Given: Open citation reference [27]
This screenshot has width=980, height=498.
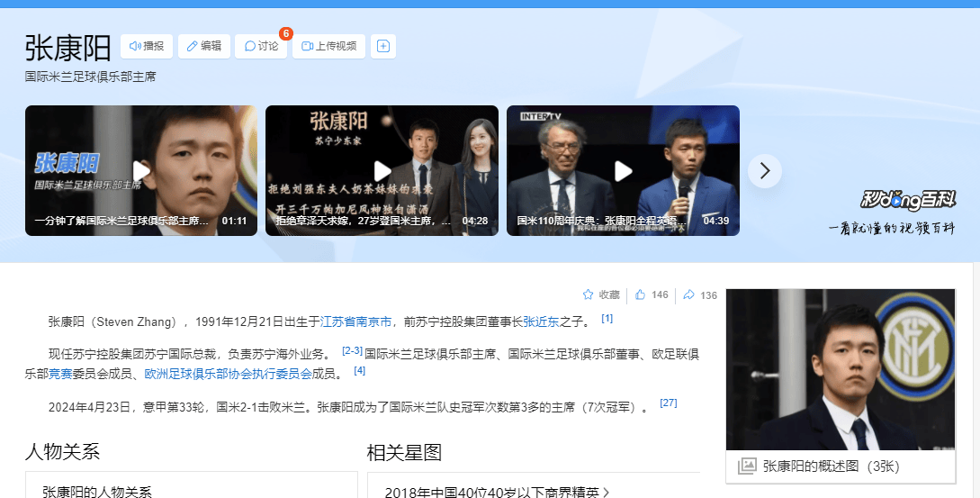Looking at the screenshot, I should (x=668, y=403).
